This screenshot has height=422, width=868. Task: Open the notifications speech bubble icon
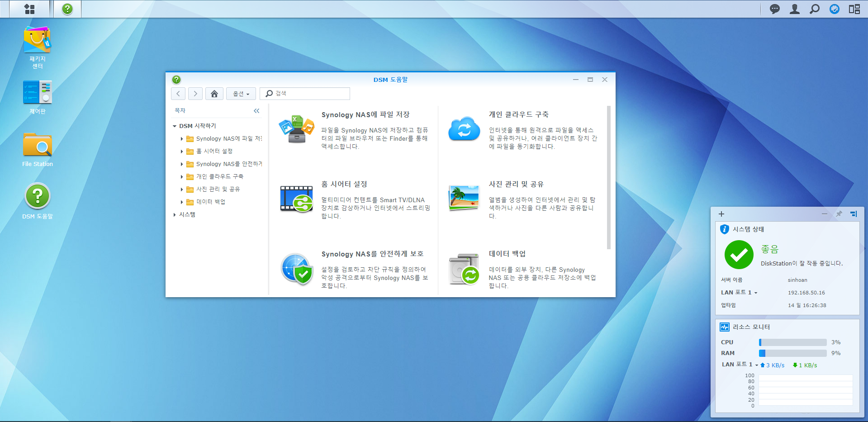coord(775,9)
